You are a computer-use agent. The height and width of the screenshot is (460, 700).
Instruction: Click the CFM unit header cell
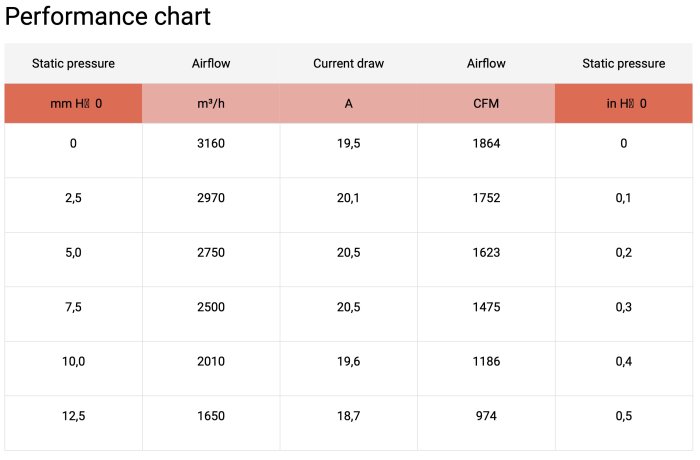[486, 103]
